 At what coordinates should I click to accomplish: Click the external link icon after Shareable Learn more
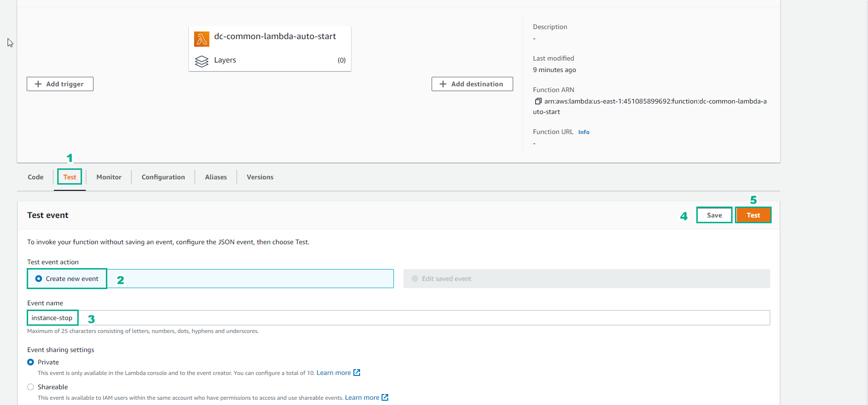click(x=385, y=397)
